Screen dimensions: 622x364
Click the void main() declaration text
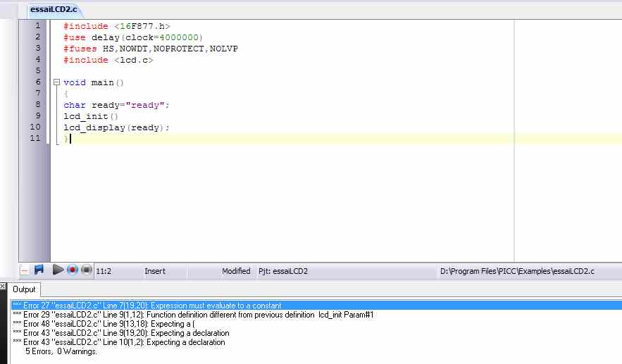point(94,82)
